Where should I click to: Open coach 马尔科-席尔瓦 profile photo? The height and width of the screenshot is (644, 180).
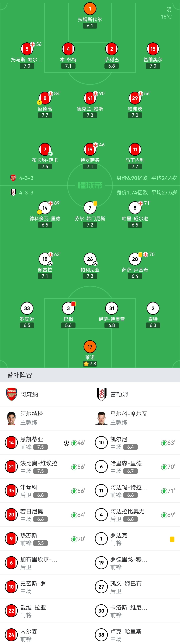101,418
